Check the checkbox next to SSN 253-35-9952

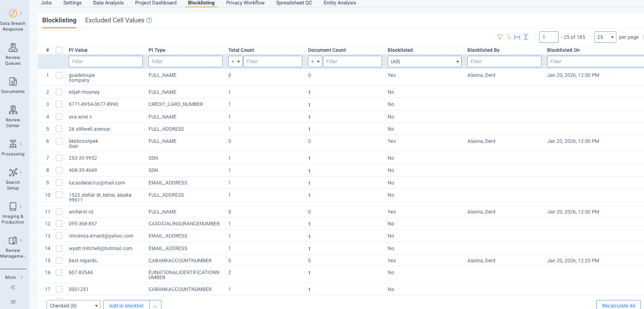click(x=59, y=158)
